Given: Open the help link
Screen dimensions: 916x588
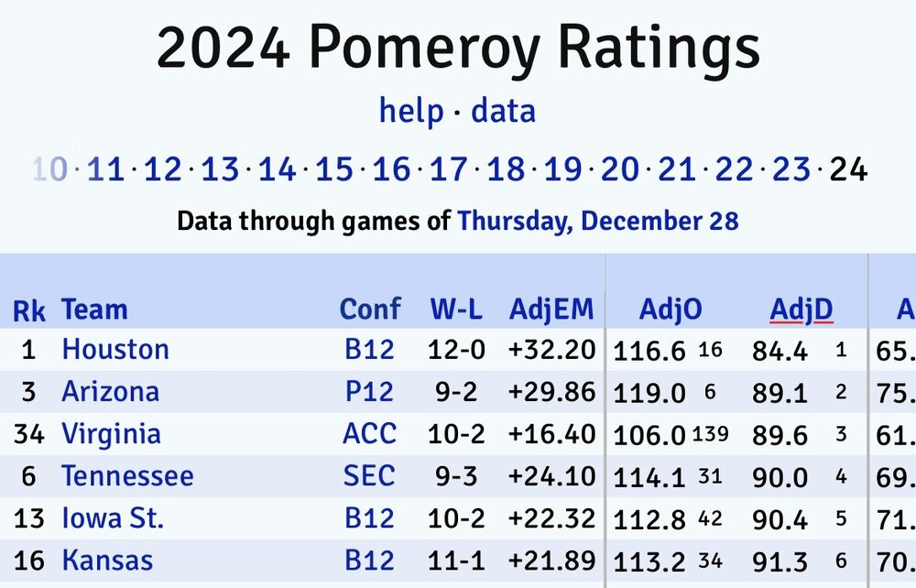Looking at the screenshot, I should tap(411, 112).
